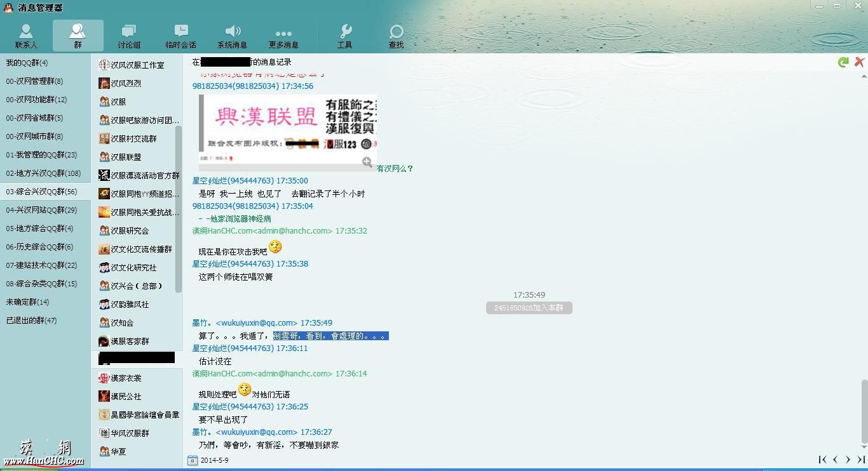Jump to the first page of records
The image size is (868, 471).
click(822, 460)
